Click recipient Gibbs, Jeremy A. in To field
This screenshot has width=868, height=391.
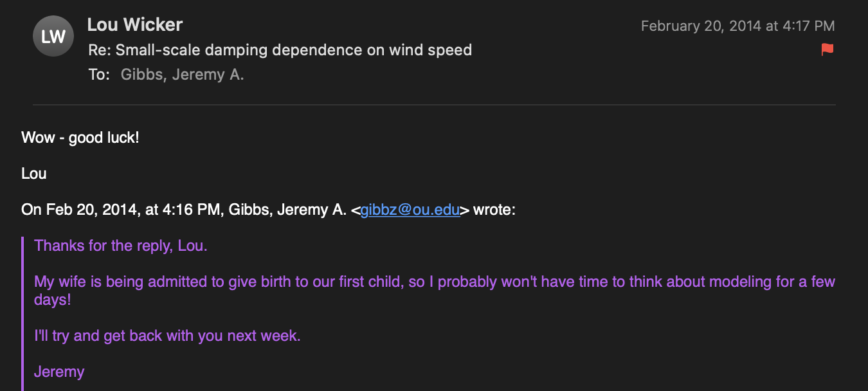(x=182, y=75)
